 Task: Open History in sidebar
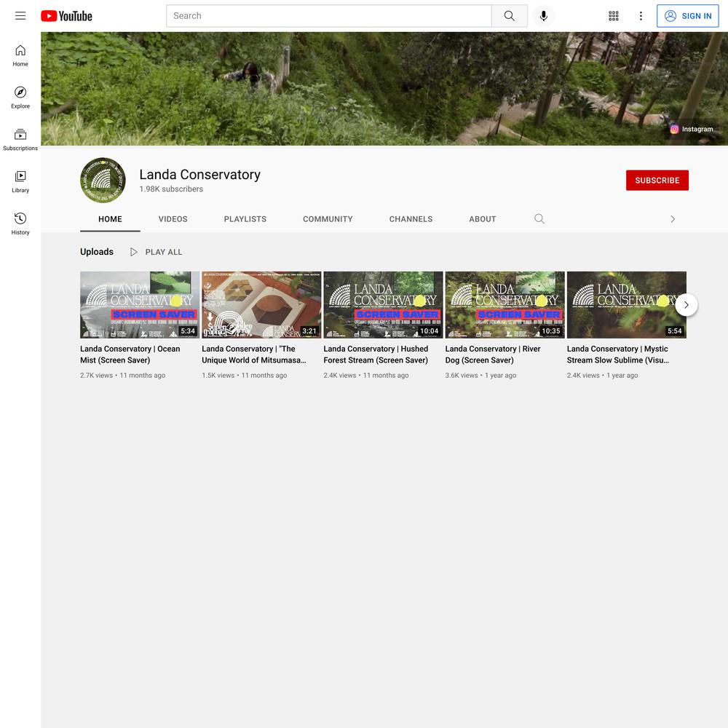(x=20, y=223)
